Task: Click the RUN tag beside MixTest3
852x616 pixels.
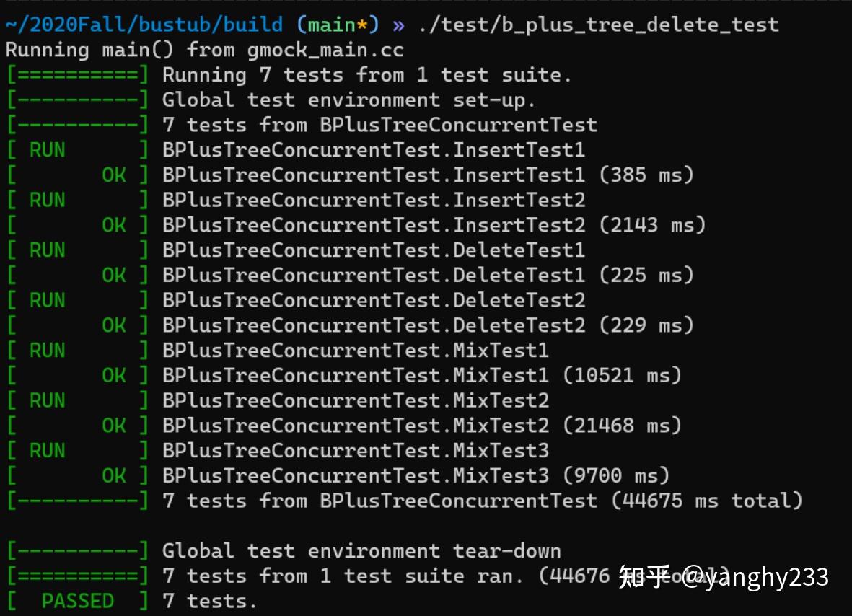Action: point(47,450)
